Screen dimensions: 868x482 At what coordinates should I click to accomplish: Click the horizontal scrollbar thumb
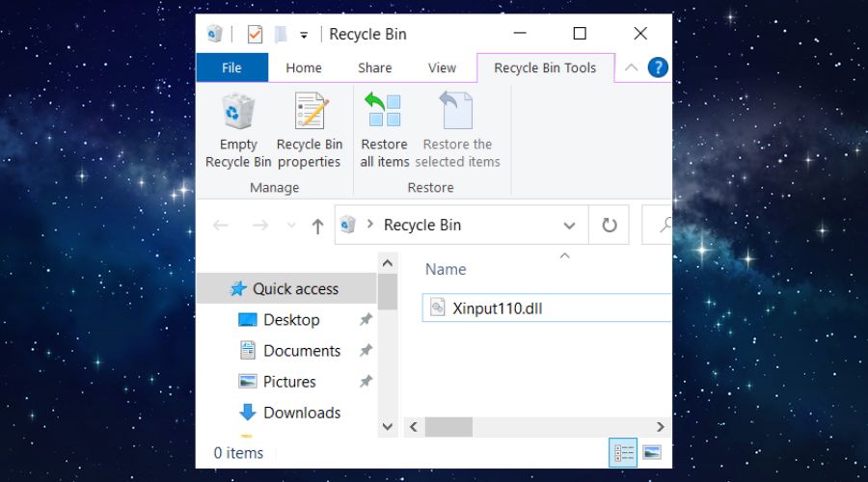point(448,427)
